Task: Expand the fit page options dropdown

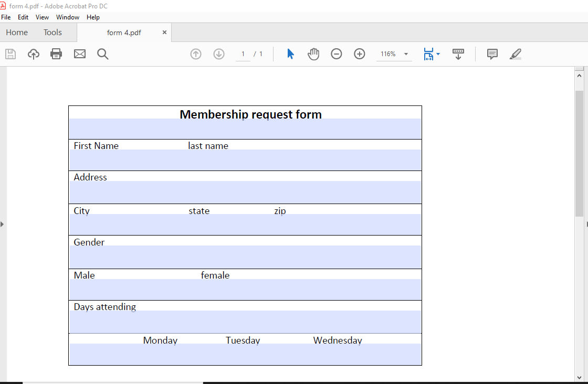Action: coord(438,54)
